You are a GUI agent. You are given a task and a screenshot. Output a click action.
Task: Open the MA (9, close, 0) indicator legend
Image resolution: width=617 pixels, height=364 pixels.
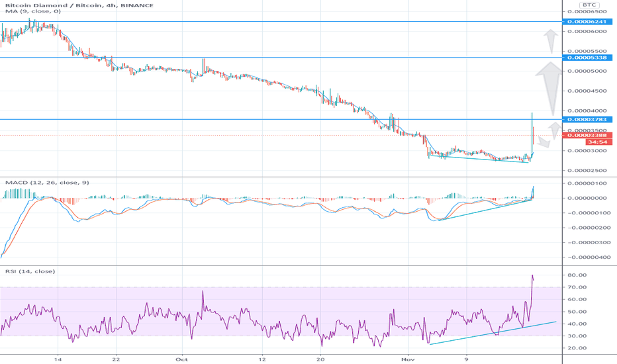pyautogui.click(x=33, y=11)
